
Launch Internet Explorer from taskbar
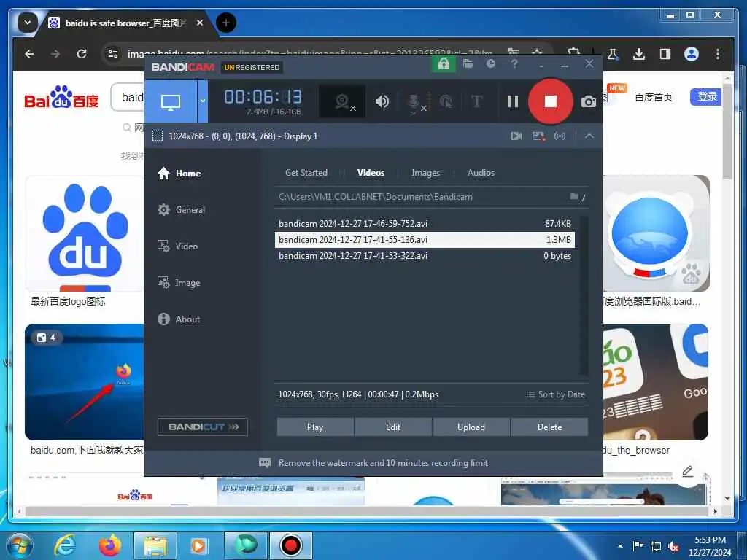coord(65,545)
